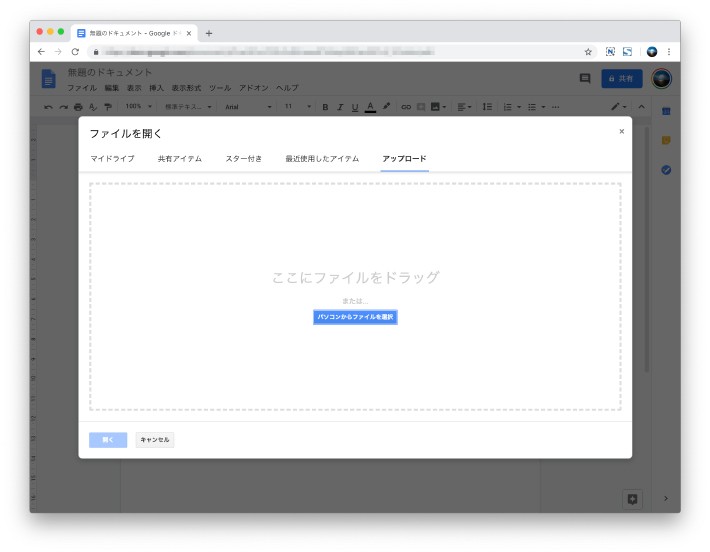The height and width of the screenshot is (552, 710).
Task: Click the 開く button in dialog
Action: click(108, 440)
